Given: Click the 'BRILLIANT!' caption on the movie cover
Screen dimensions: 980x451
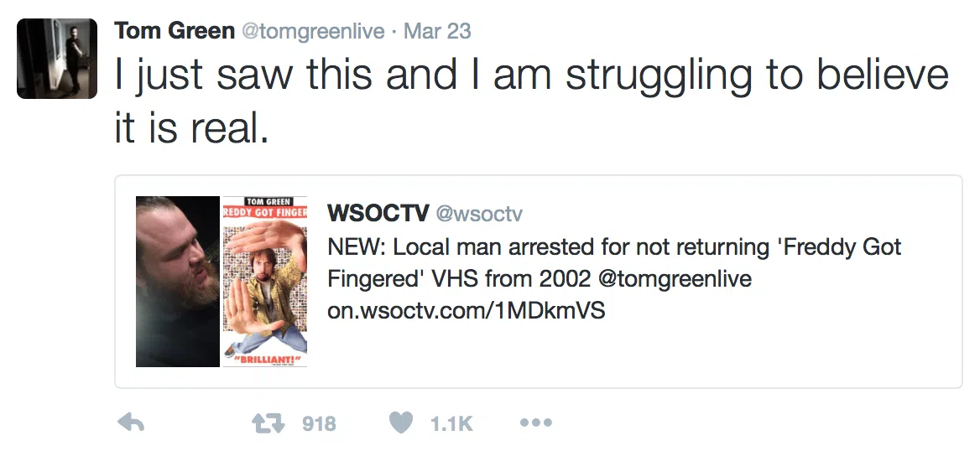Looking at the screenshot, I should tap(264, 358).
